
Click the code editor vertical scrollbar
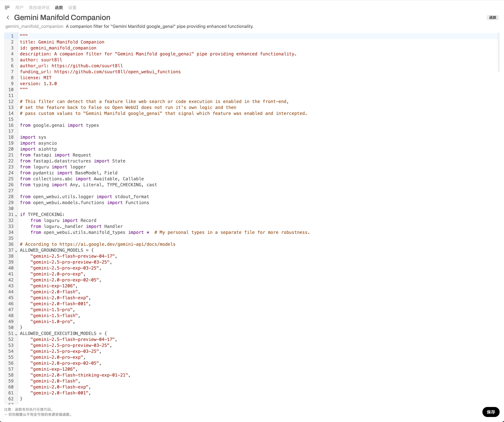499,52
